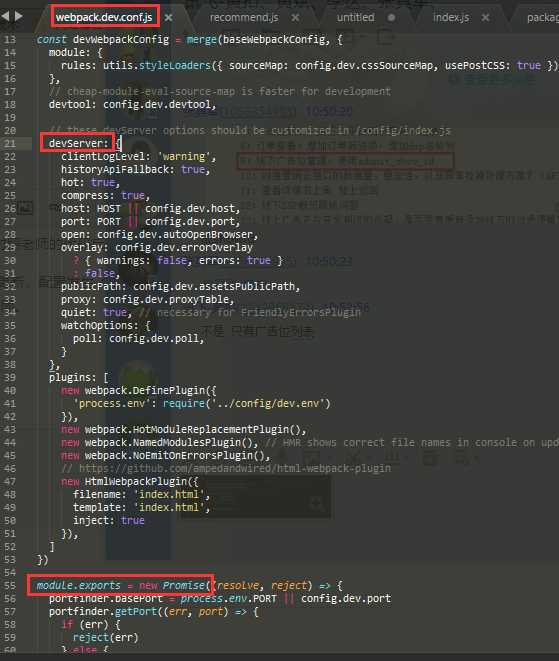559x661 pixels.
Task: Click the module.exports text on line 55
Action: click(78, 586)
